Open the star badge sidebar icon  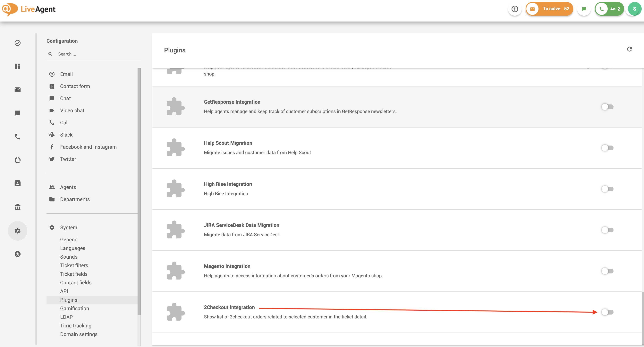pos(18,254)
